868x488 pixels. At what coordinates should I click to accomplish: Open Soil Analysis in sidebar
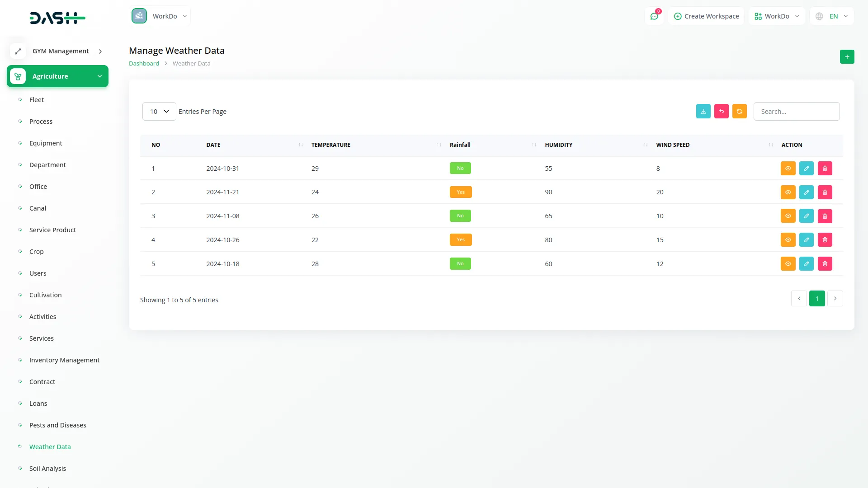(x=47, y=469)
